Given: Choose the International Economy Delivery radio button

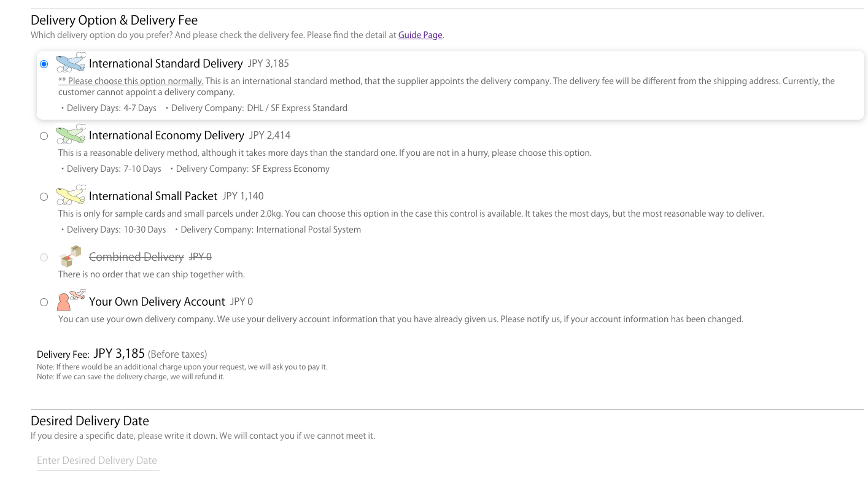Looking at the screenshot, I should point(44,136).
